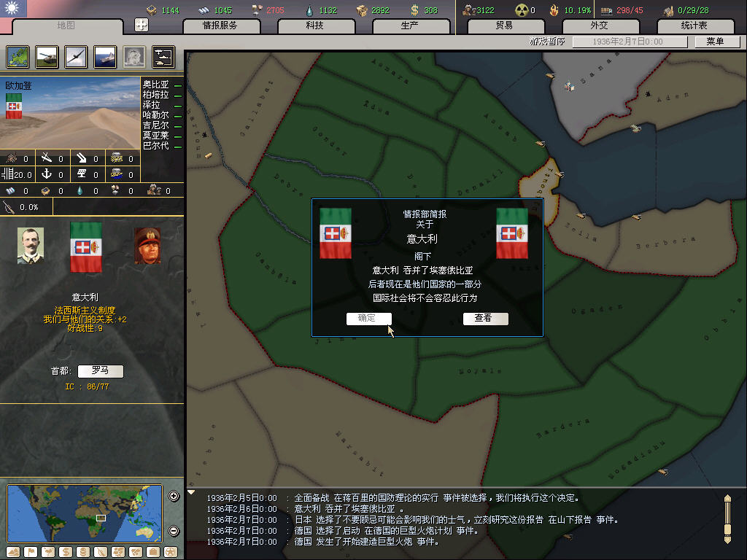
Task: Click the metal resource value 1045
Action: tap(223, 10)
